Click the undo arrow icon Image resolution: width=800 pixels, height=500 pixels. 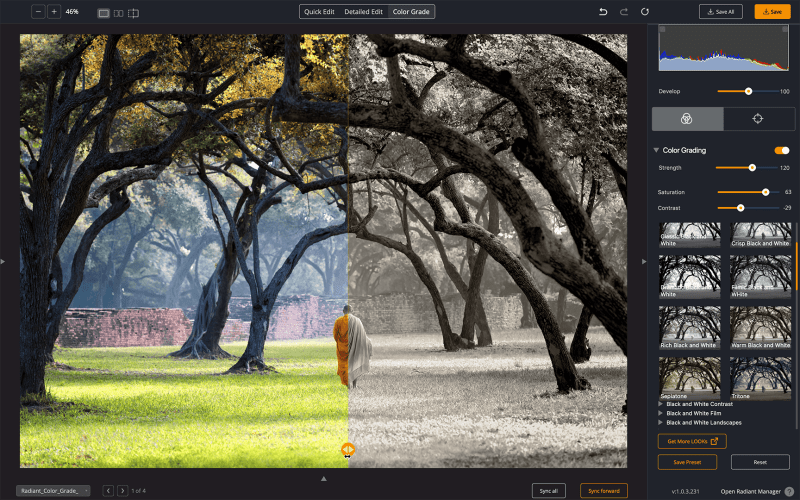(x=602, y=12)
